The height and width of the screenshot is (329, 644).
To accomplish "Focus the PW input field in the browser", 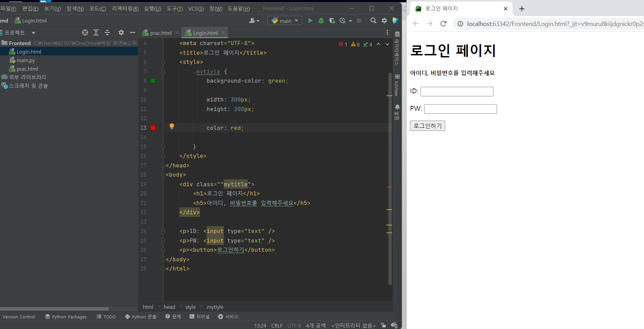I will [461, 109].
